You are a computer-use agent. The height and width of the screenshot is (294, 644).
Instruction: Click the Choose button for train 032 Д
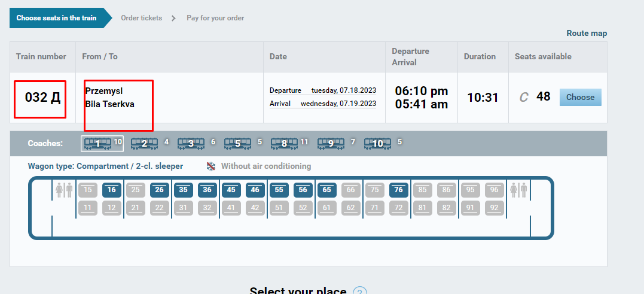click(x=581, y=98)
